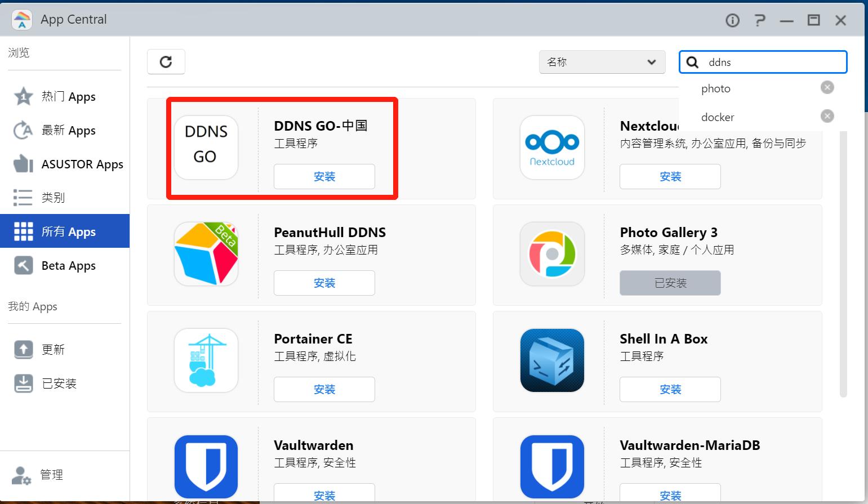868x504 pixels.
Task: Open Photo Gallery 3 app title
Action: pos(669,233)
